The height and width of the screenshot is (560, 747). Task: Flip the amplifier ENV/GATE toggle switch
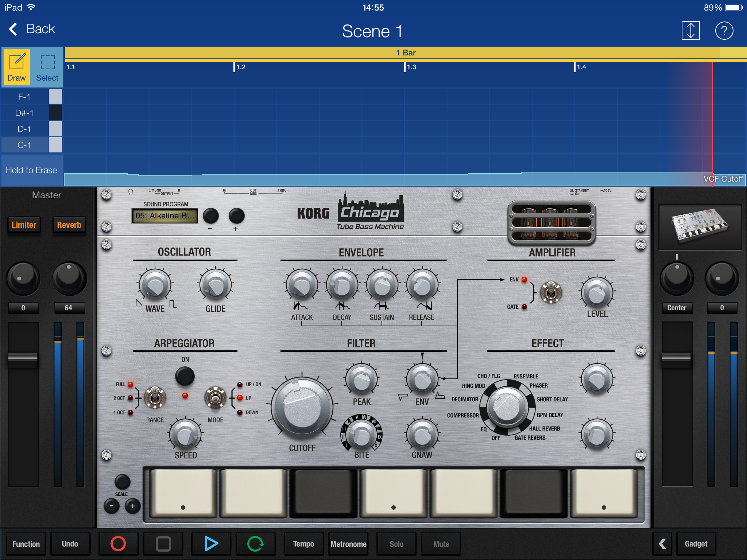[551, 292]
